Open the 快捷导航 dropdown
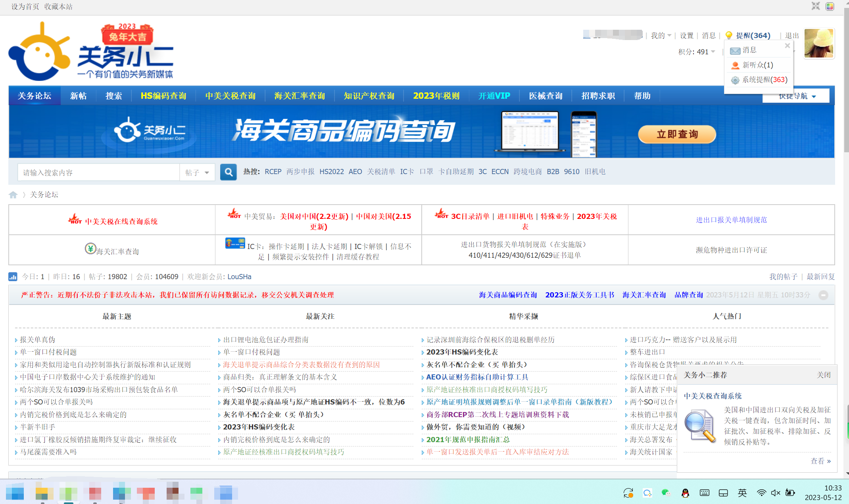This screenshot has width=849, height=504. [x=797, y=96]
